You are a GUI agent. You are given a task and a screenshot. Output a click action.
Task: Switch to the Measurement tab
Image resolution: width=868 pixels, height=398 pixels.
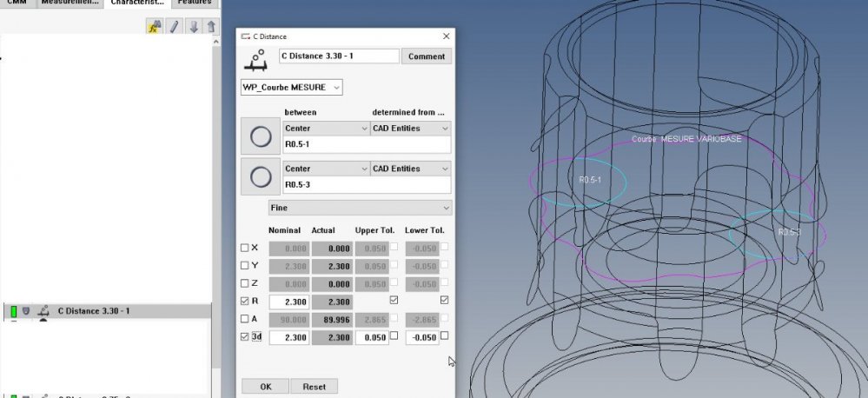point(70,3)
